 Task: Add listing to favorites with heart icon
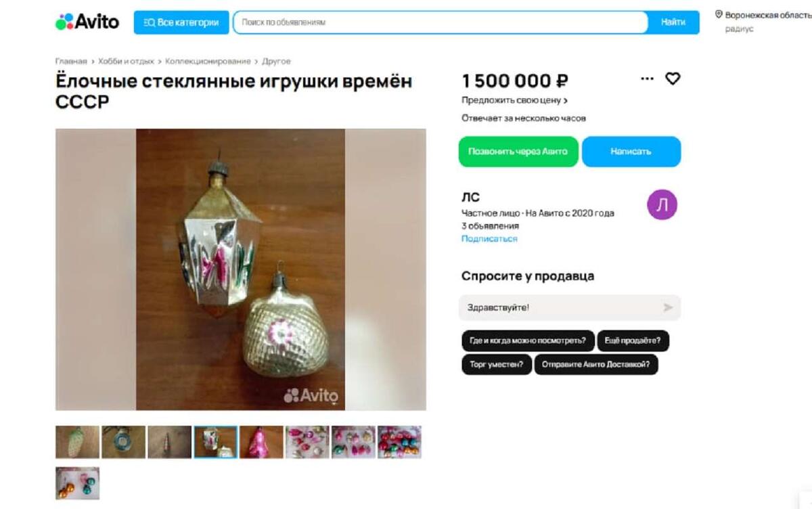pyautogui.click(x=673, y=79)
